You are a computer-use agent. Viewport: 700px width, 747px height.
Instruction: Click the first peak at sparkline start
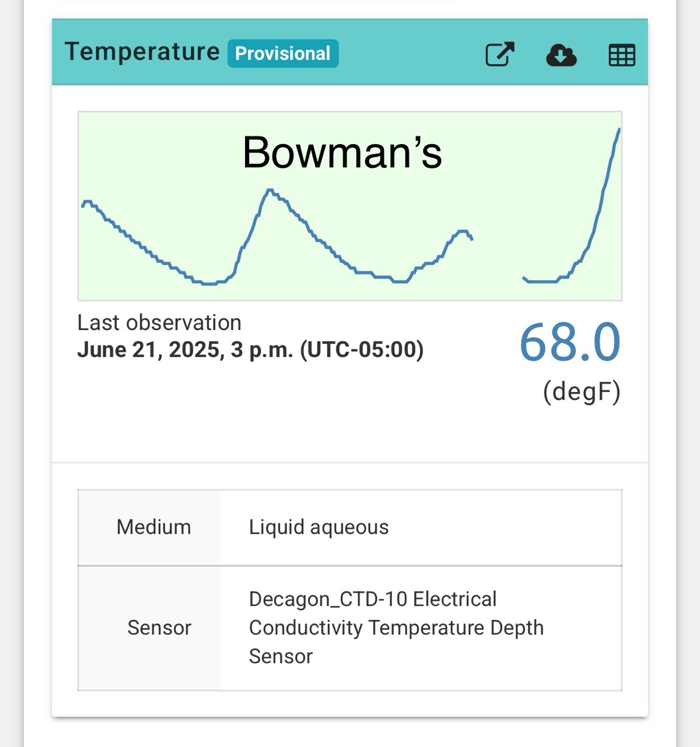(x=87, y=203)
